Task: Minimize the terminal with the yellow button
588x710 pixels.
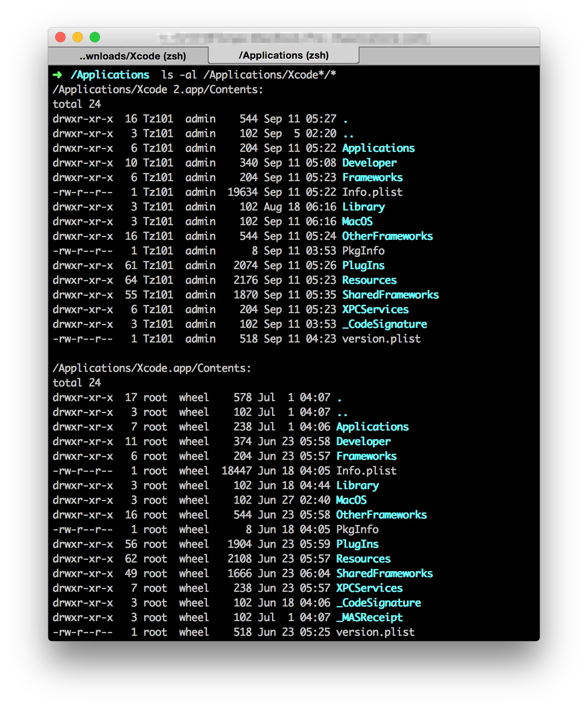Action: coord(78,38)
